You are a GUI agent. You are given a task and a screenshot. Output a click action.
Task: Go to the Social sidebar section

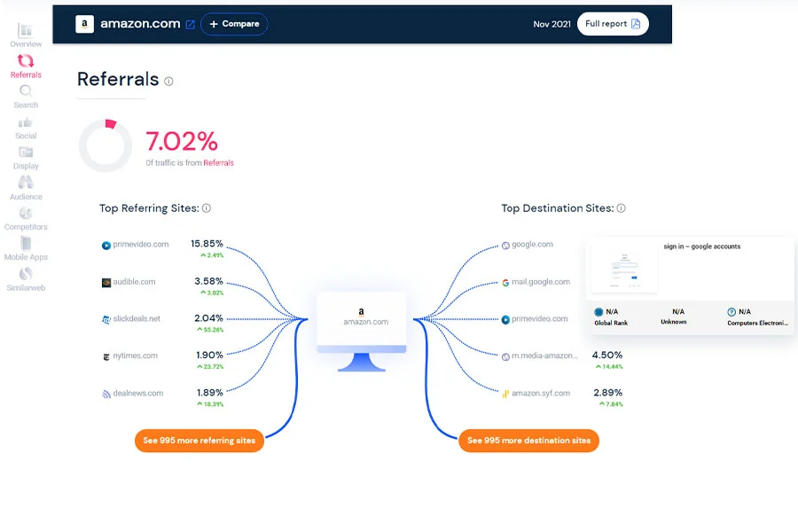(26, 128)
